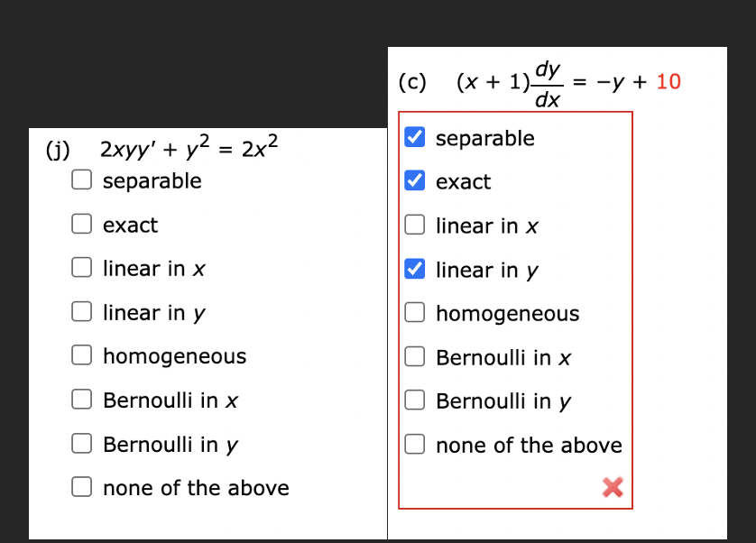Uncheck separable for question (c)
The image size is (756, 543).
(414, 137)
